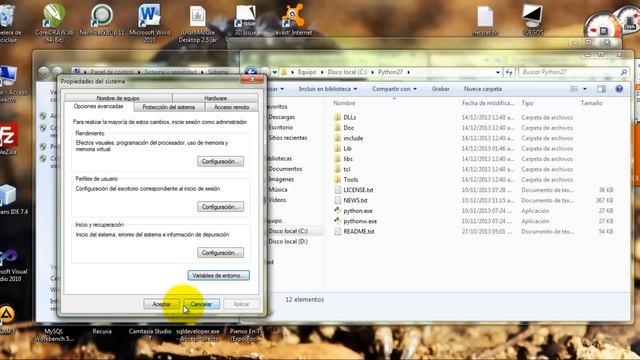Open Sitios recientes in navigation pane
This screenshot has height=360, width=640.
[x=288, y=138]
